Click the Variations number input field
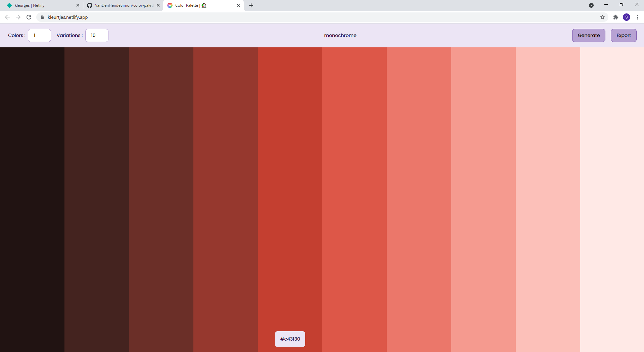Image resolution: width=644 pixels, height=352 pixels. (97, 35)
